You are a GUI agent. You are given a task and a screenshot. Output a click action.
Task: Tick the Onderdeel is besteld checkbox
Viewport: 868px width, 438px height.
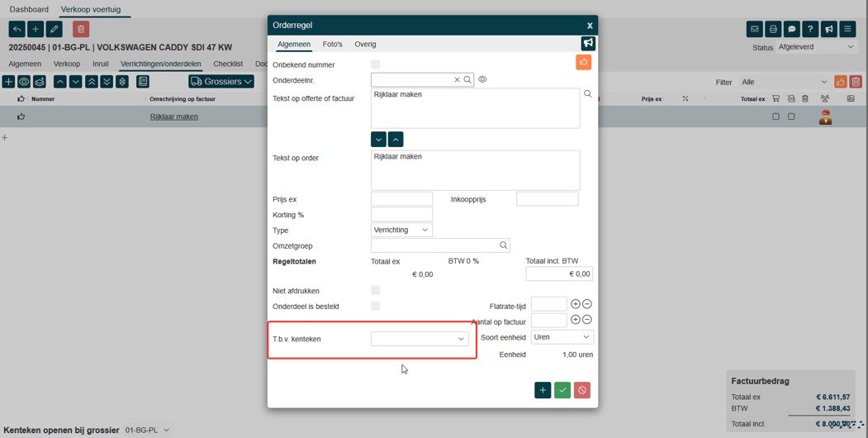click(376, 306)
